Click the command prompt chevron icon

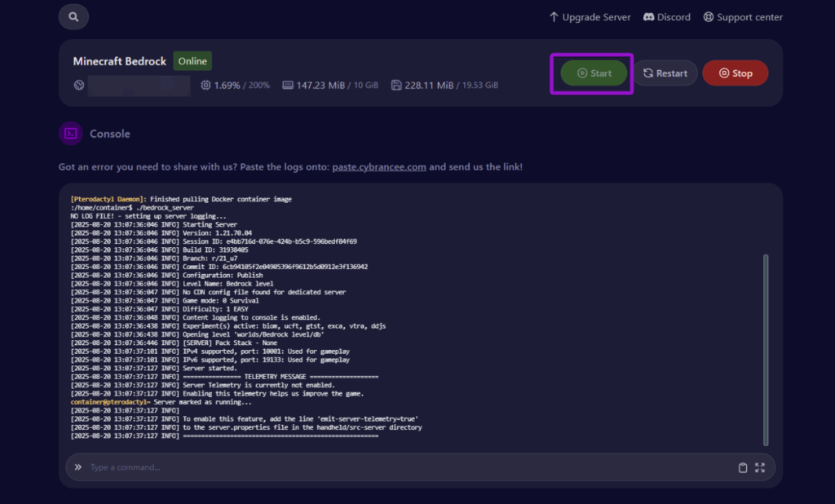coord(78,467)
